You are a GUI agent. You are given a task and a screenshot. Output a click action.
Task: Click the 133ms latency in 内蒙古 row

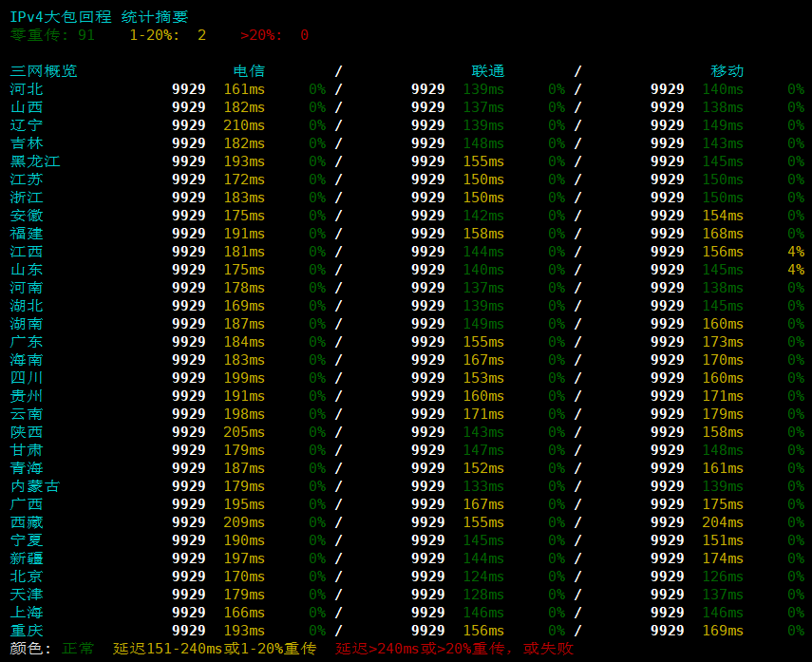point(483,486)
